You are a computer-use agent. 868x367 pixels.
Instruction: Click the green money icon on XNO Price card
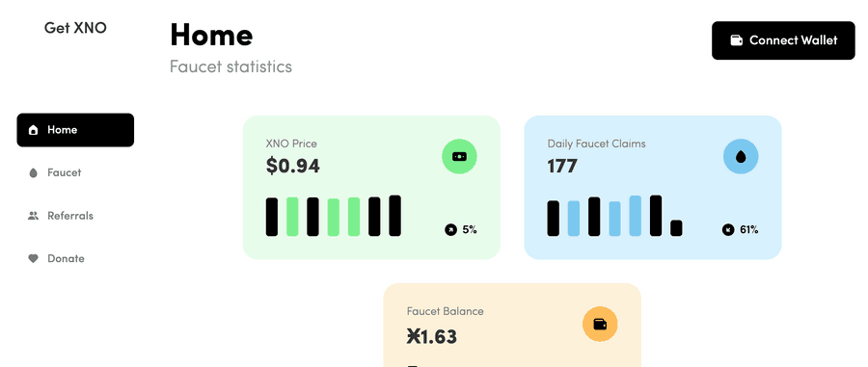(x=459, y=156)
